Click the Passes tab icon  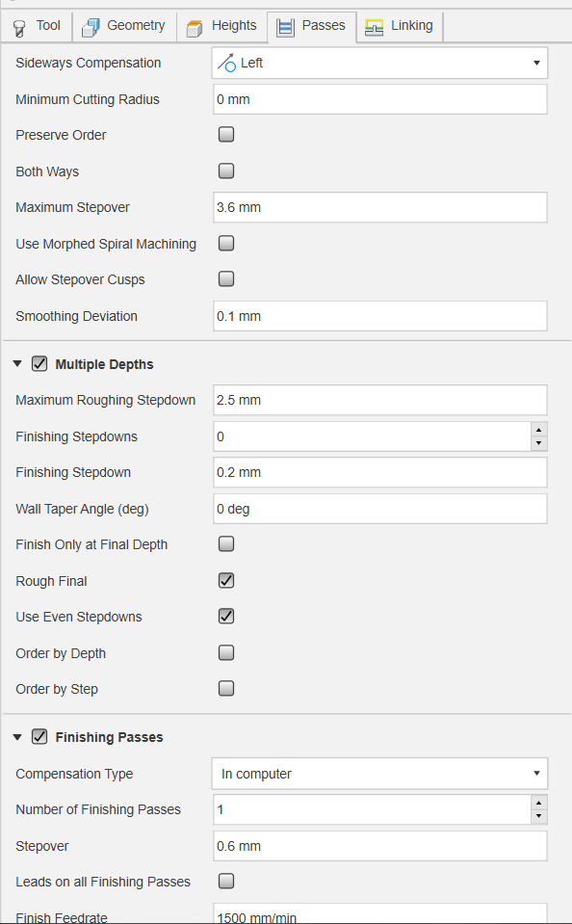[x=285, y=27]
